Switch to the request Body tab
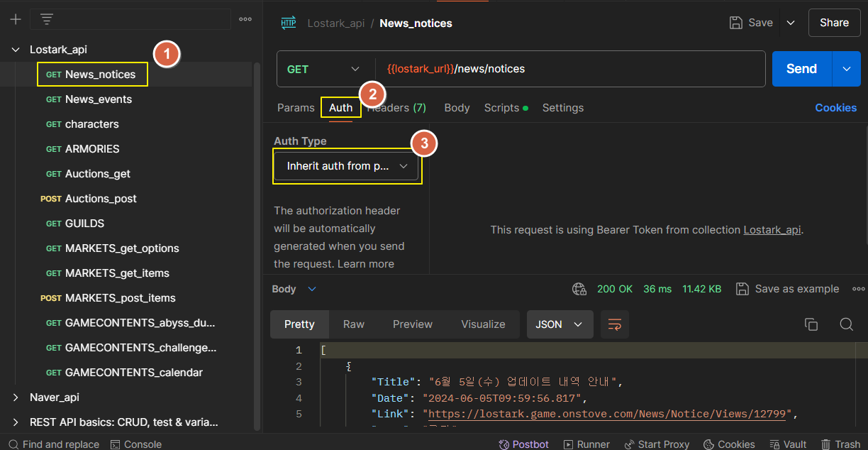Image resolution: width=868 pixels, height=450 pixels. (x=457, y=108)
